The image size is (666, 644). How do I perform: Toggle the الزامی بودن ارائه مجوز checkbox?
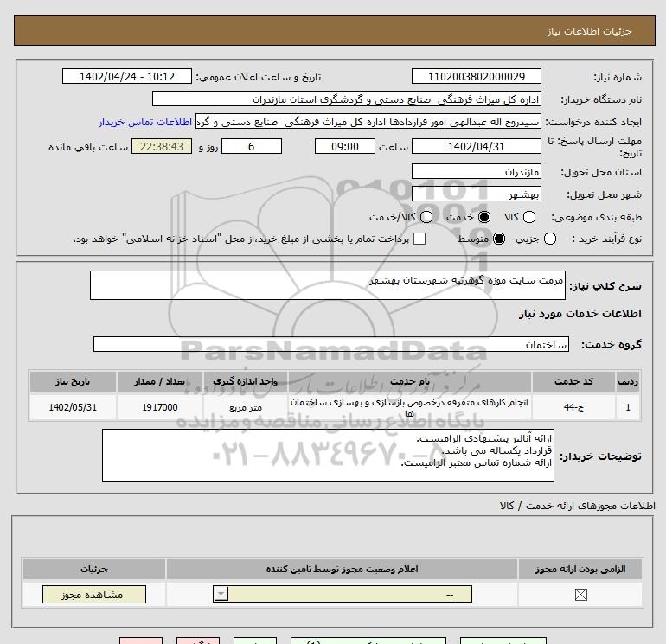pyautogui.click(x=580, y=595)
